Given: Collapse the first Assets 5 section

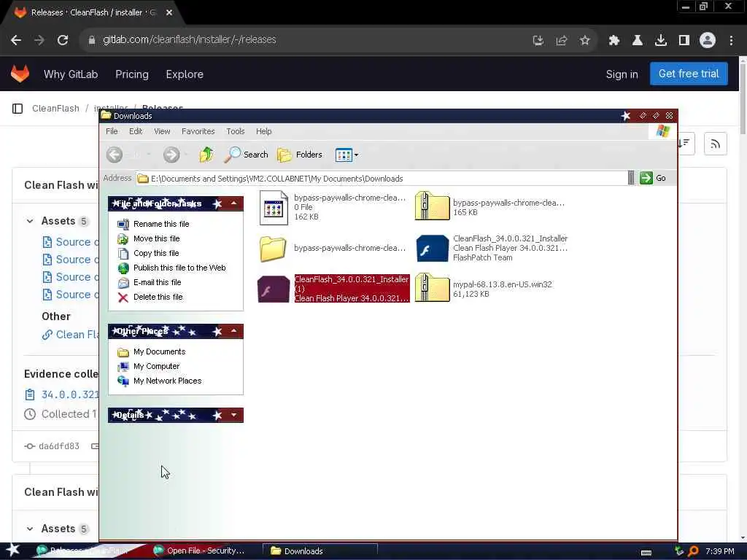Looking at the screenshot, I should 30,221.
